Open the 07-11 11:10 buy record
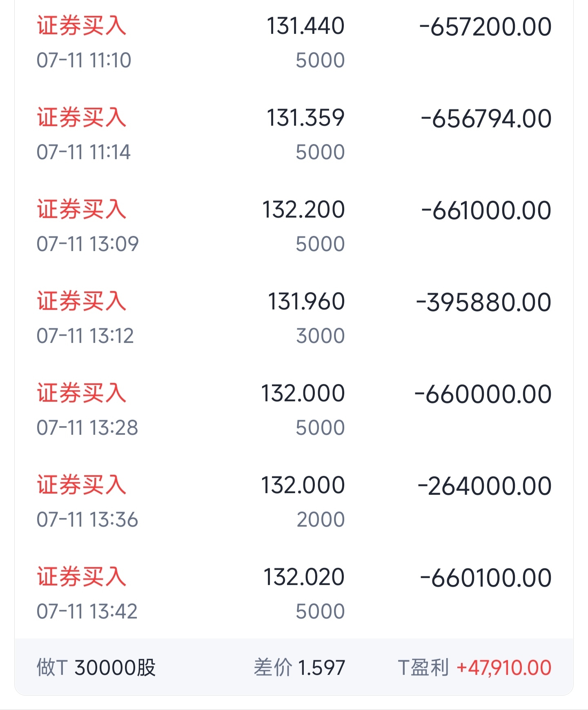Image resolution: width=588 pixels, height=710 pixels. [x=294, y=43]
